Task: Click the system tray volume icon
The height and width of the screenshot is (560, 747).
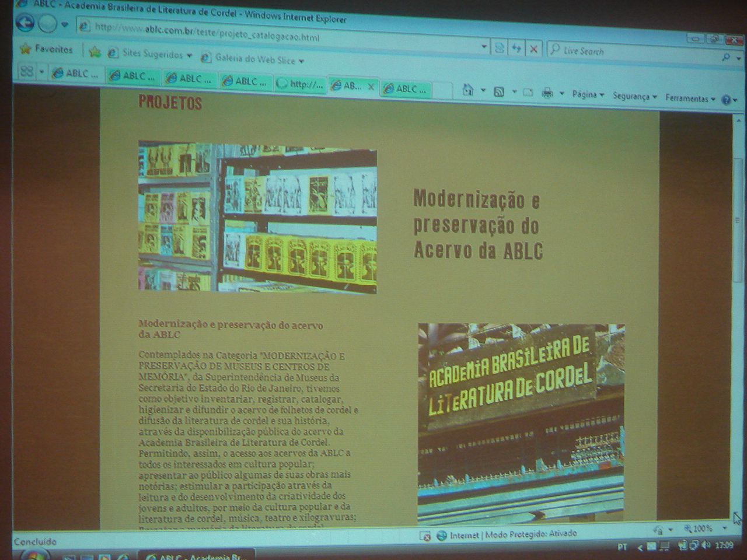Action: pos(707,545)
